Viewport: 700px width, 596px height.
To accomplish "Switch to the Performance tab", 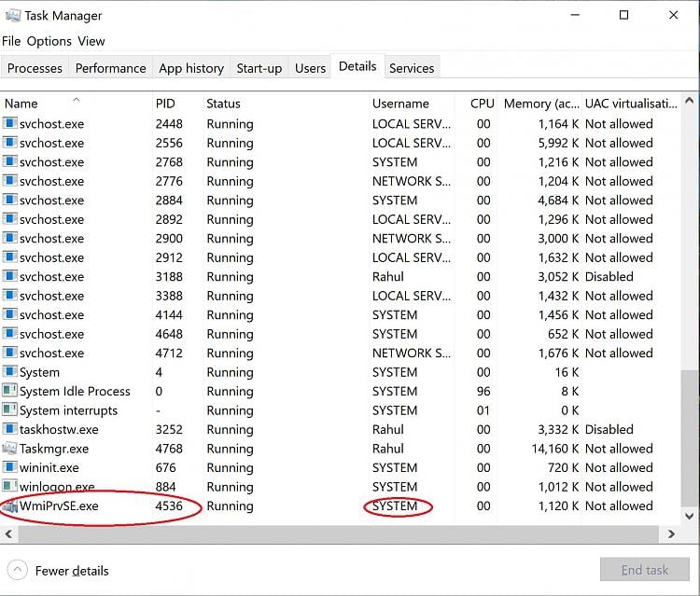I will click(111, 68).
